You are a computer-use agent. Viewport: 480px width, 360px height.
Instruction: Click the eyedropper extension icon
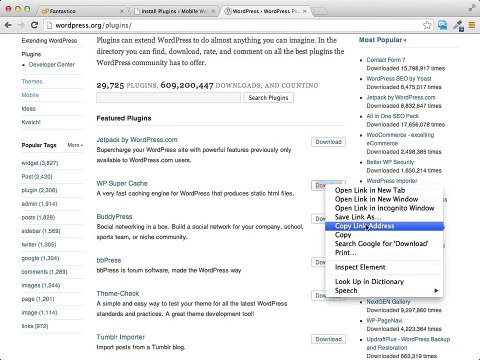(458, 26)
